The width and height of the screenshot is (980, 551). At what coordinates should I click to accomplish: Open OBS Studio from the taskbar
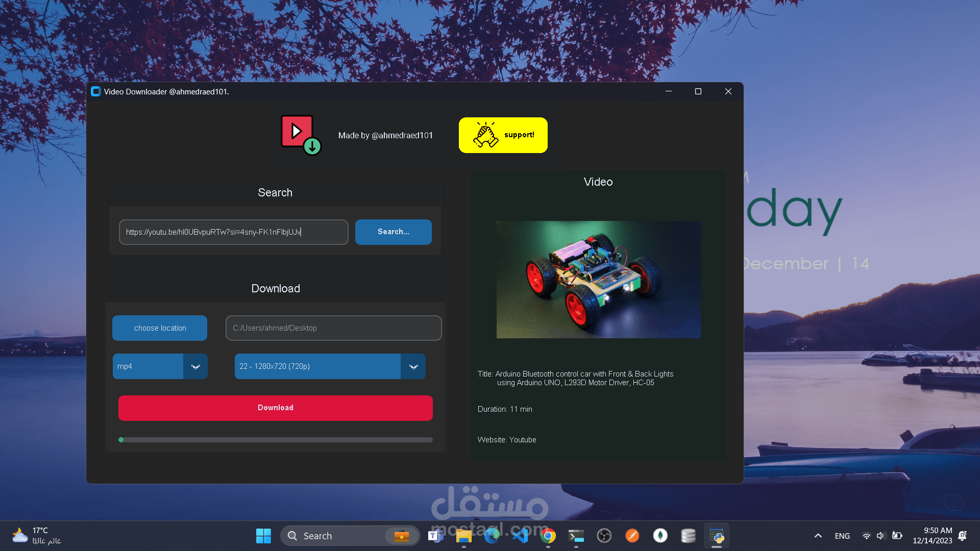click(604, 536)
